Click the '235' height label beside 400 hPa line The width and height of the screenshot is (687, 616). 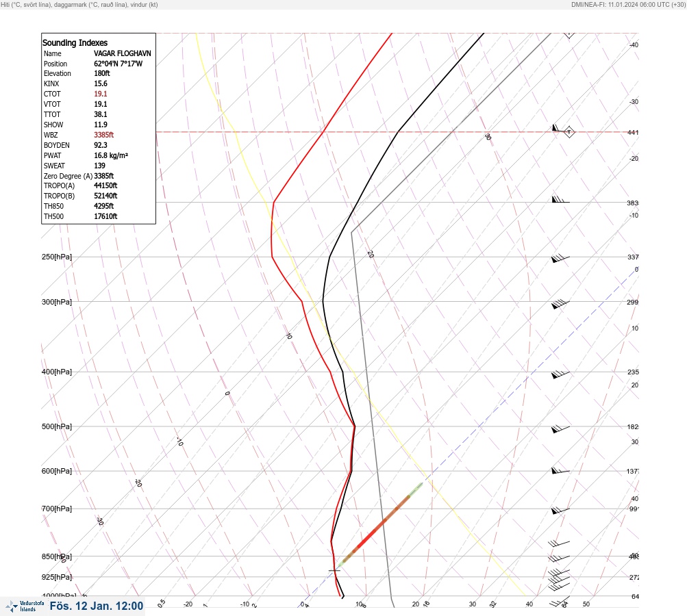[633, 372]
